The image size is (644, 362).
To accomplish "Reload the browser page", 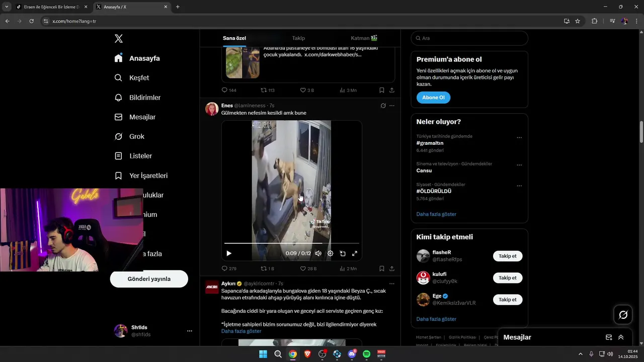I will click(31, 21).
